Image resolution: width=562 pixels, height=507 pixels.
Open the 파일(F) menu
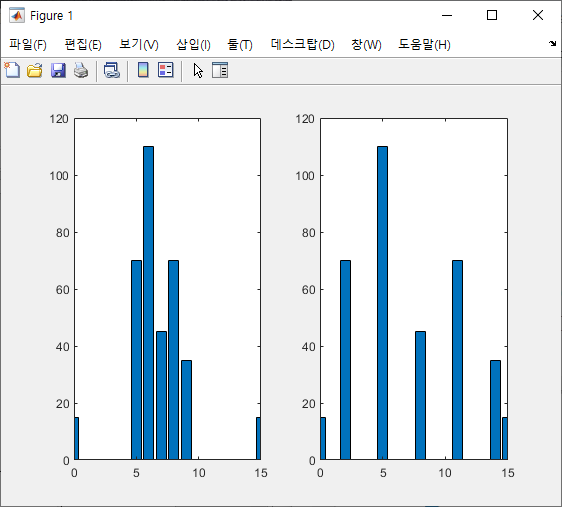(x=28, y=44)
